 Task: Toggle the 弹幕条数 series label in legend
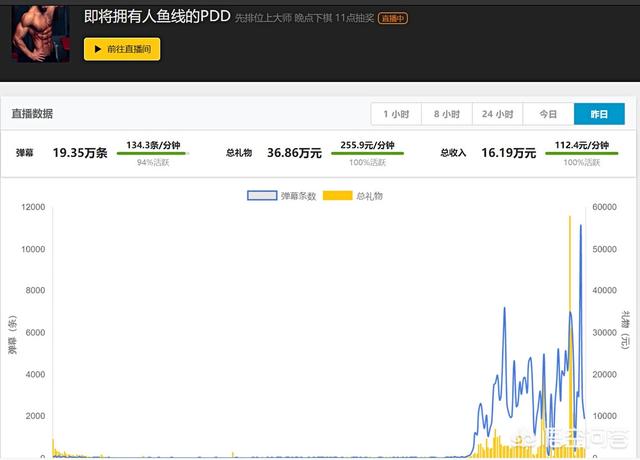pyautogui.click(x=298, y=196)
